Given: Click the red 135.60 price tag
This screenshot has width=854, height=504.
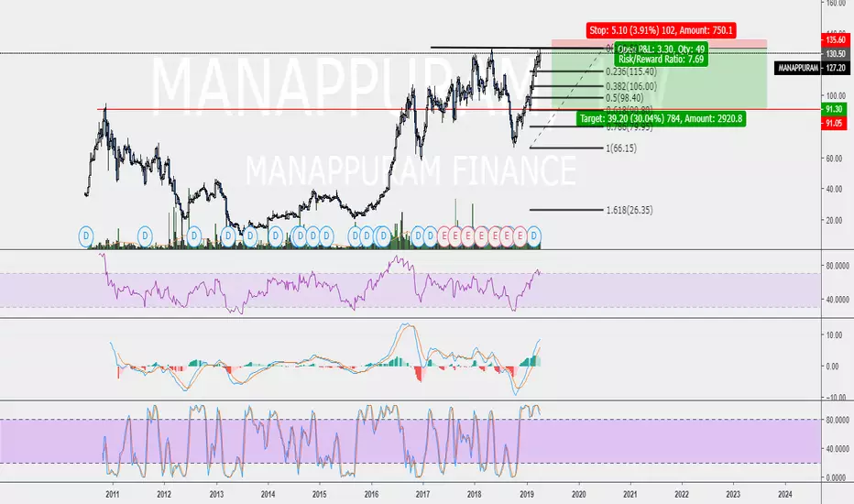Looking at the screenshot, I should (x=835, y=39).
